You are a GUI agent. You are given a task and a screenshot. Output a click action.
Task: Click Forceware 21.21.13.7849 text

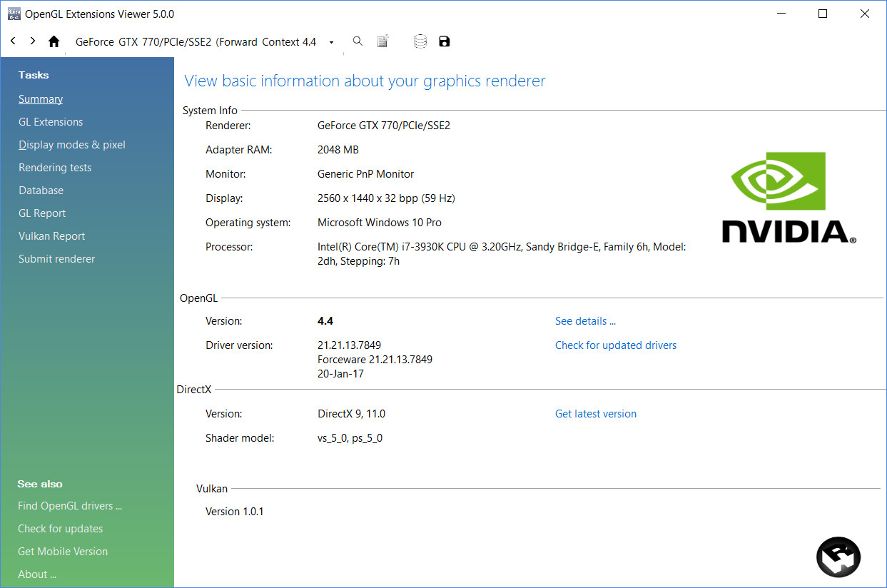pos(375,360)
